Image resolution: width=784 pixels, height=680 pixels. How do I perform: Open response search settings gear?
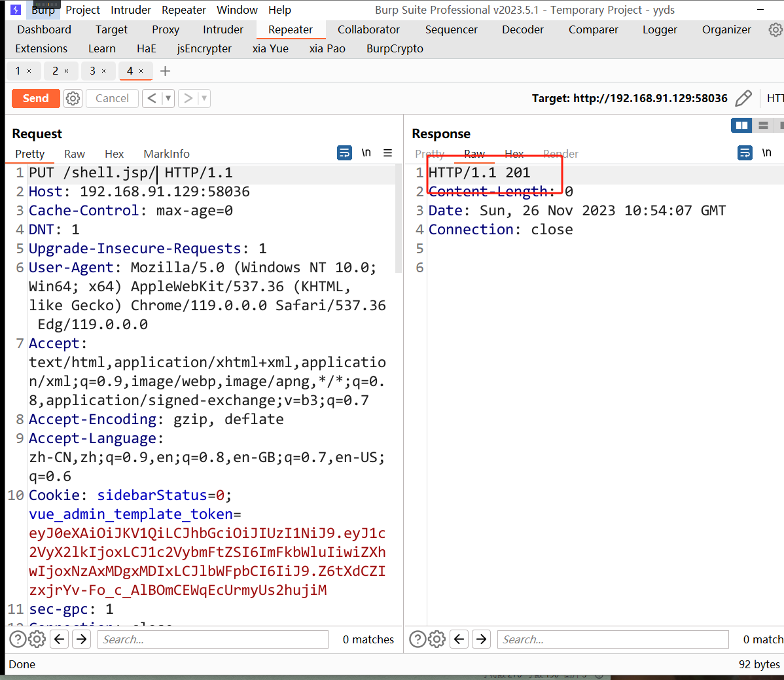[437, 639]
